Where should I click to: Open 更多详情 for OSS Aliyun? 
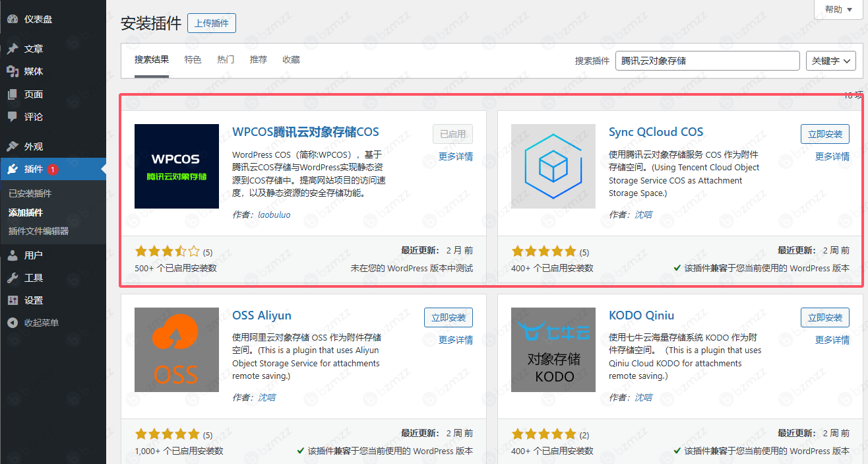(x=456, y=340)
